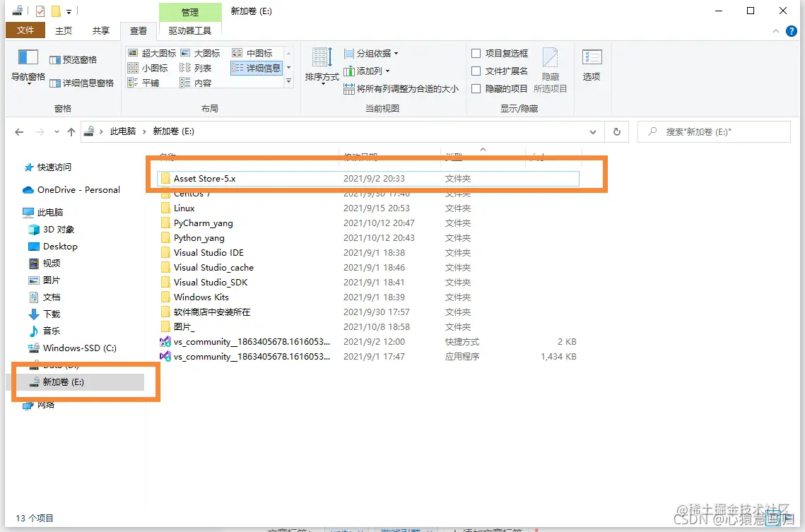This screenshot has width=805, height=532.
Task: Choose List (列表) layout
Action: point(196,69)
